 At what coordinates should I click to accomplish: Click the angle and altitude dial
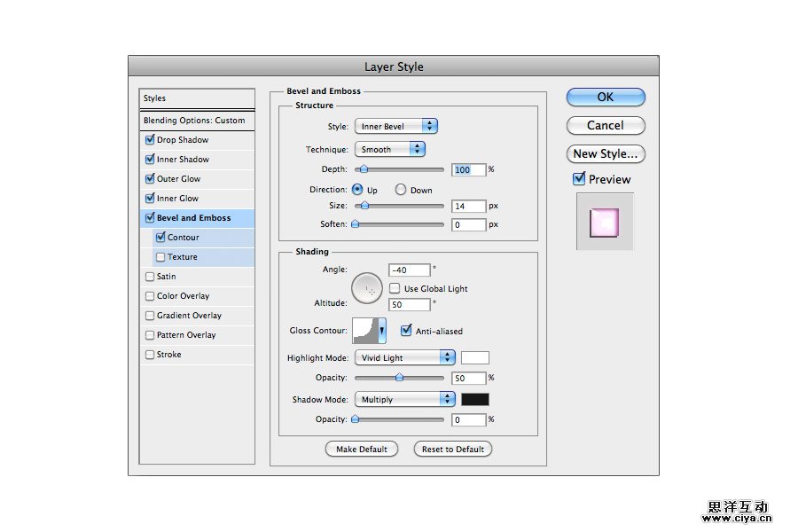[x=368, y=288]
